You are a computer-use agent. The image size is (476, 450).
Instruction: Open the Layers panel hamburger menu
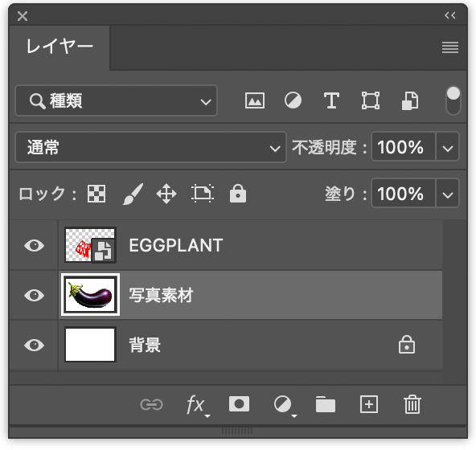pos(450,47)
